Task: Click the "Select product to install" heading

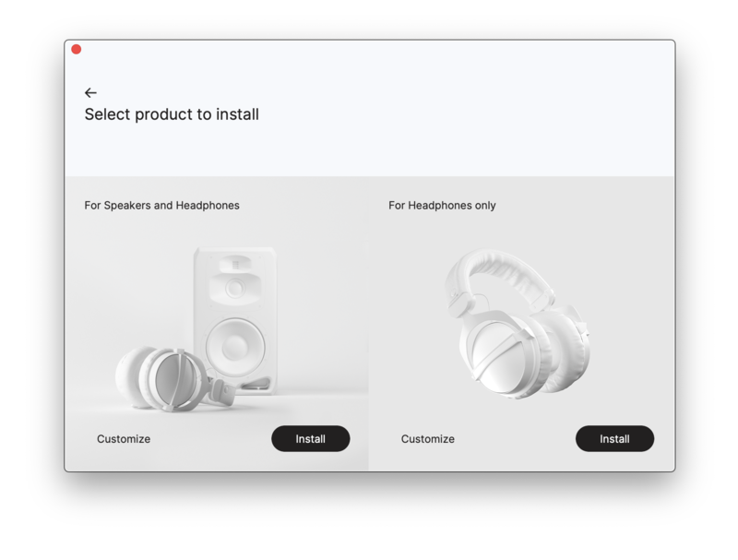Action: (172, 115)
